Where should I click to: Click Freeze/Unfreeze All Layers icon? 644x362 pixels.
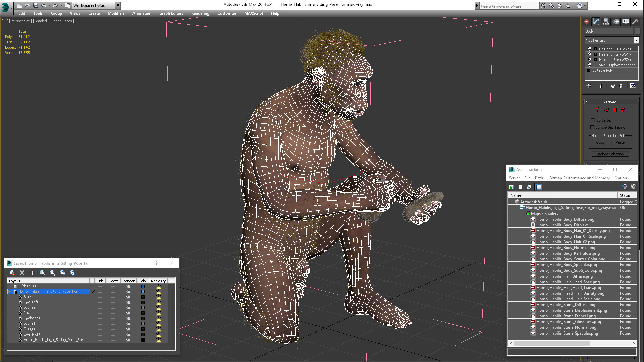coord(72,273)
